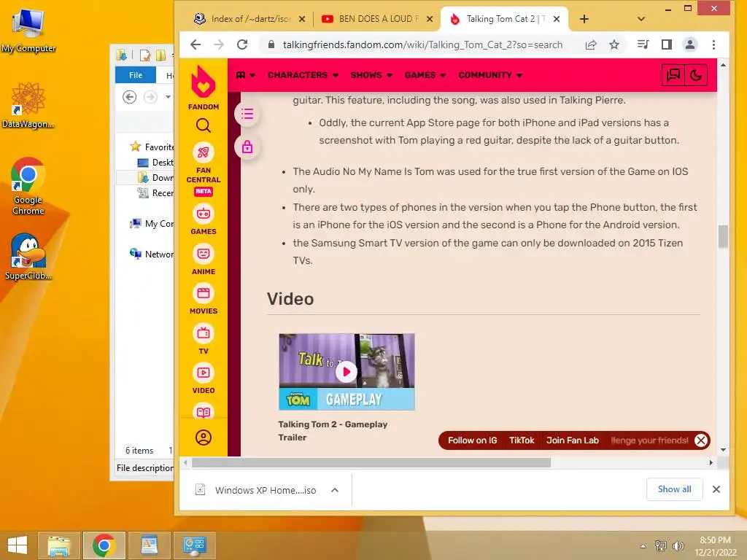Open the Chrome profile avatar menu
The height and width of the screenshot is (560, 747).
(x=690, y=44)
